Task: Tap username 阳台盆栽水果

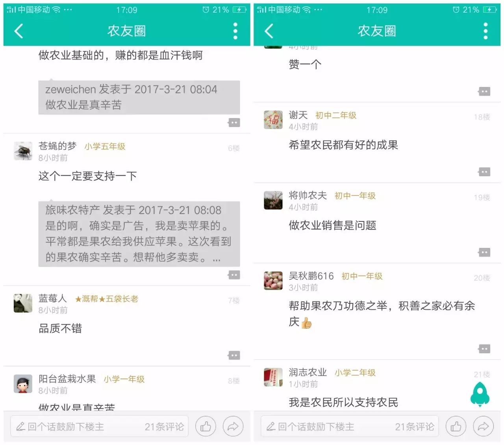Action: 67,379
